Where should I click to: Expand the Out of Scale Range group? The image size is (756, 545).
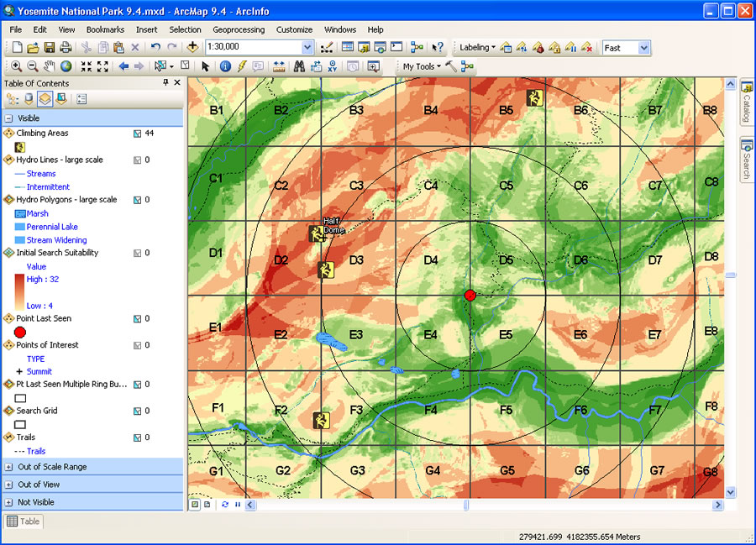(8, 467)
